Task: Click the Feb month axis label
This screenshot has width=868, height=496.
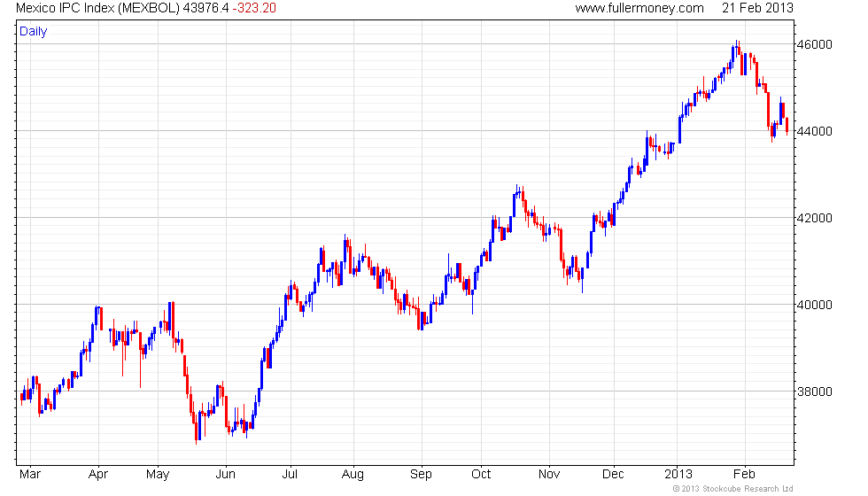Action: [x=744, y=475]
